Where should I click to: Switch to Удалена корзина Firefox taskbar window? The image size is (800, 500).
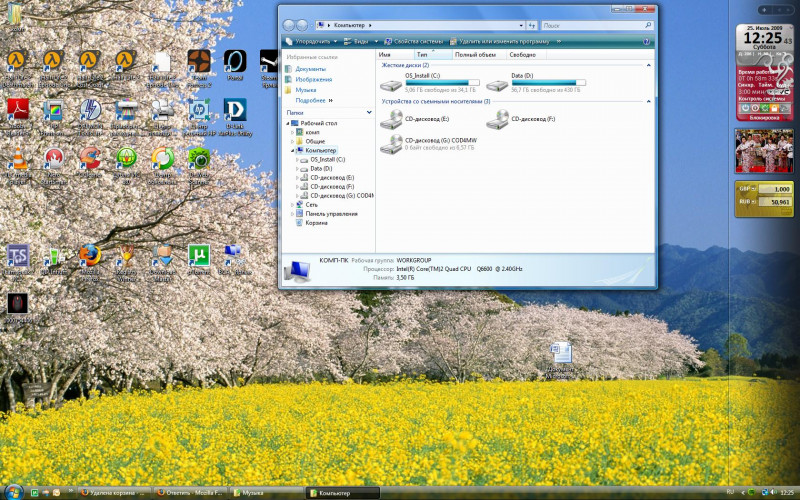click(x=115, y=493)
